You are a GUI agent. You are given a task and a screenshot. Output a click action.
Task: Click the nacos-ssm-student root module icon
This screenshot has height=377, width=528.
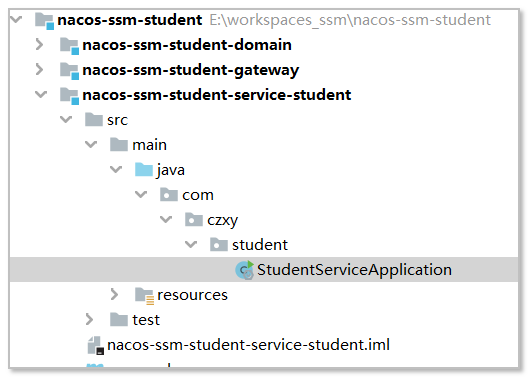[x=44, y=21]
